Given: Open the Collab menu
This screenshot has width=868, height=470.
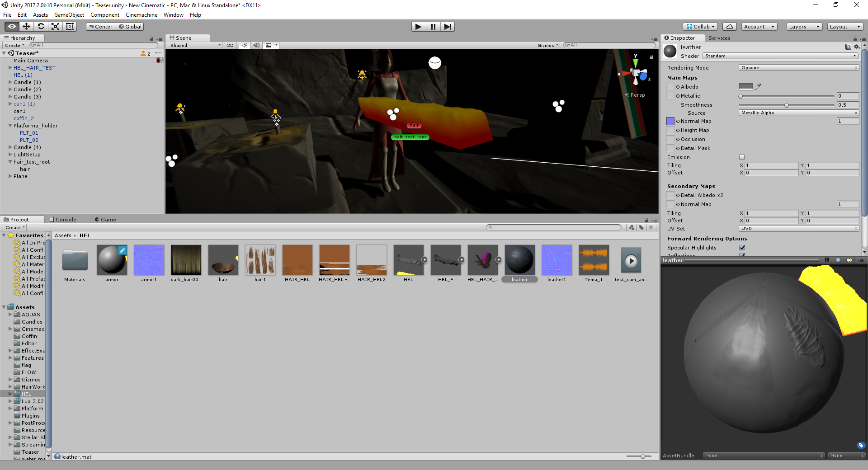Looking at the screenshot, I should point(700,27).
